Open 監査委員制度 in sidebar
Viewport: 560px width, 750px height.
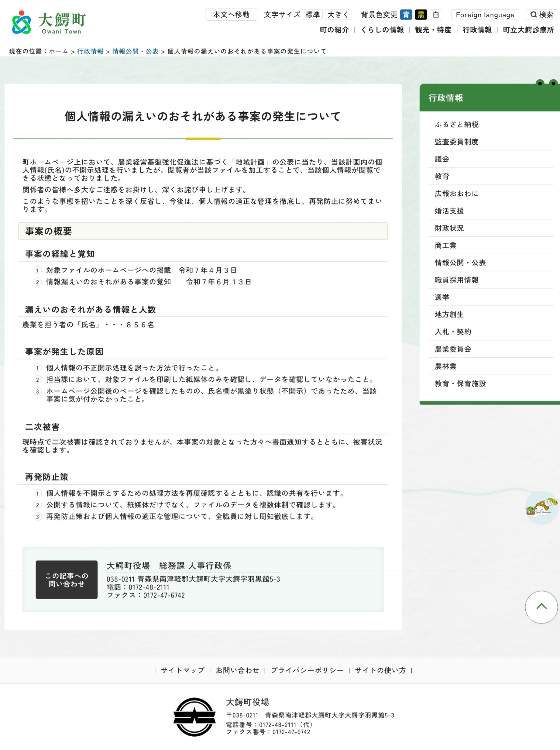click(491, 142)
